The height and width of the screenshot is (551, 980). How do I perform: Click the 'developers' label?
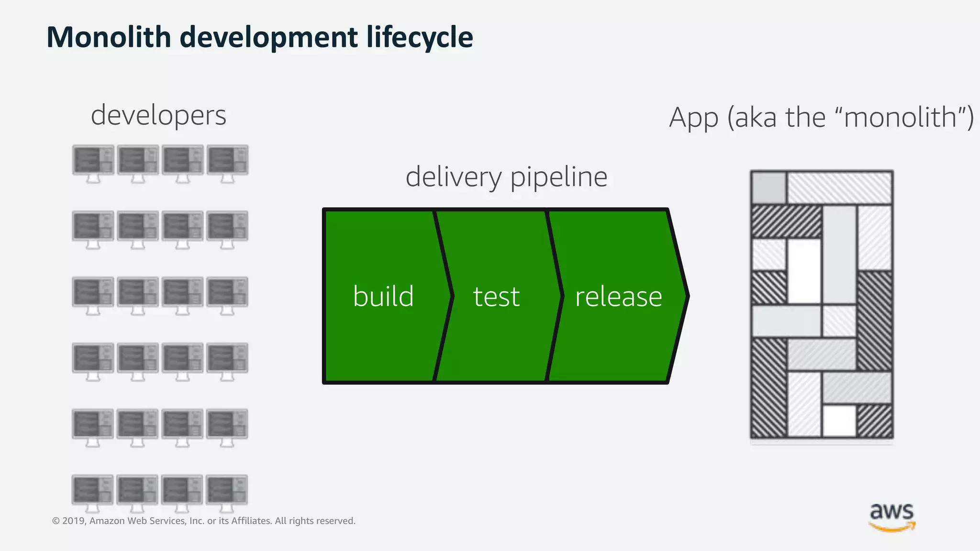click(158, 116)
